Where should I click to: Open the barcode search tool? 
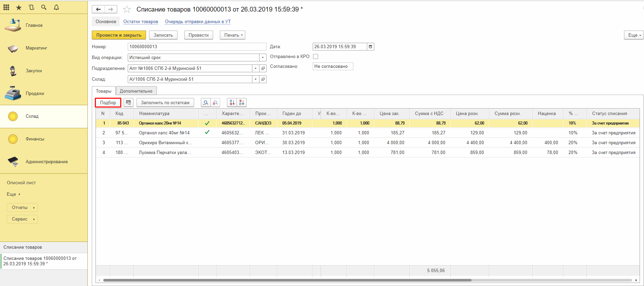(x=128, y=102)
